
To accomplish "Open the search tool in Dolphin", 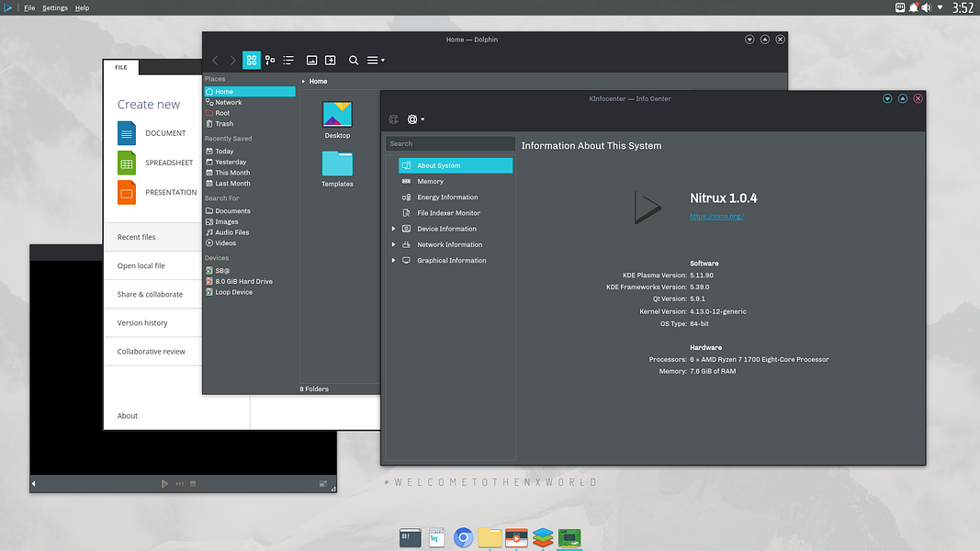I will click(x=353, y=60).
